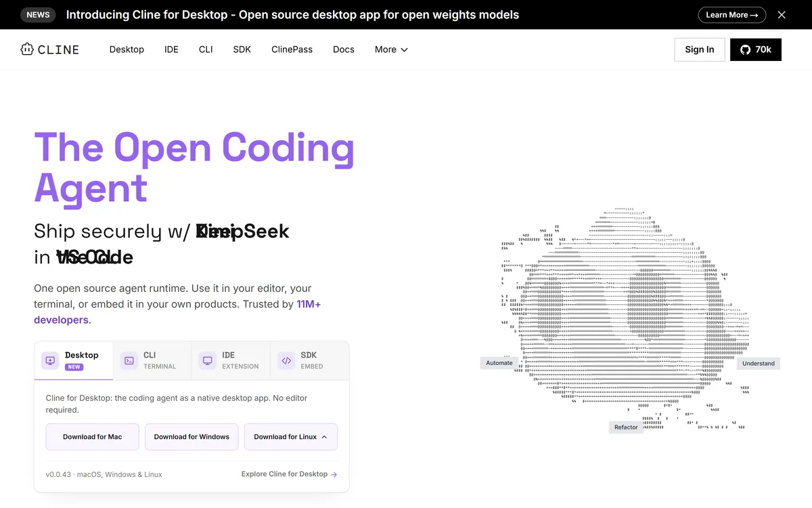Open the GitHub 70k stars button

point(756,49)
